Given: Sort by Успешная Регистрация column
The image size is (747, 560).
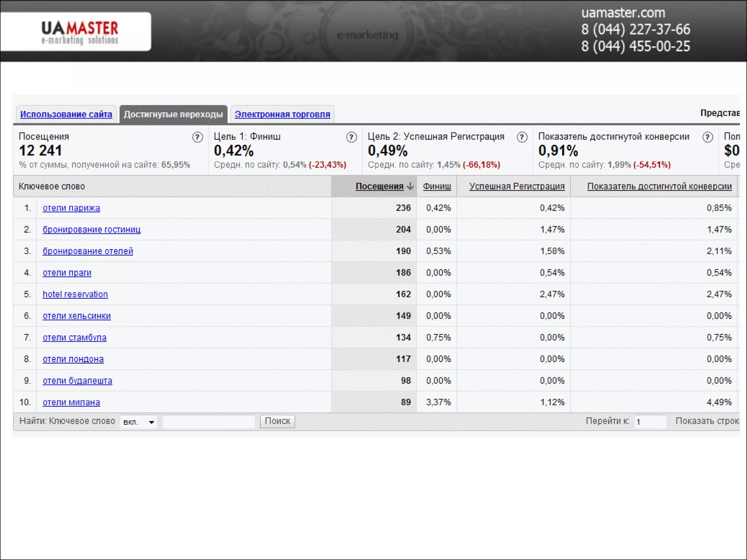Looking at the screenshot, I should click(x=516, y=186).
